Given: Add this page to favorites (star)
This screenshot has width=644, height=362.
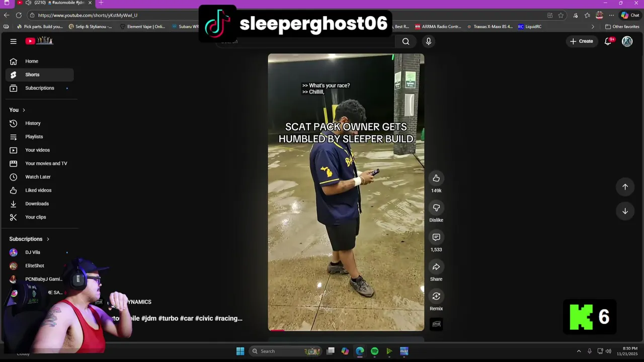Looking at the screenshot, I should point(560,15).
